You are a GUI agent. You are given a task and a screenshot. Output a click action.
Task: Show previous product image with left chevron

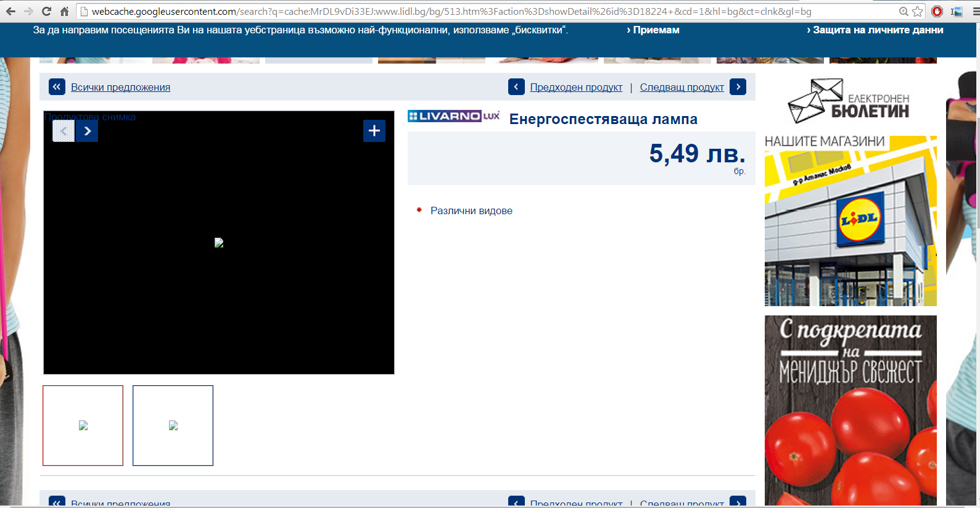[x=64, y=131]
